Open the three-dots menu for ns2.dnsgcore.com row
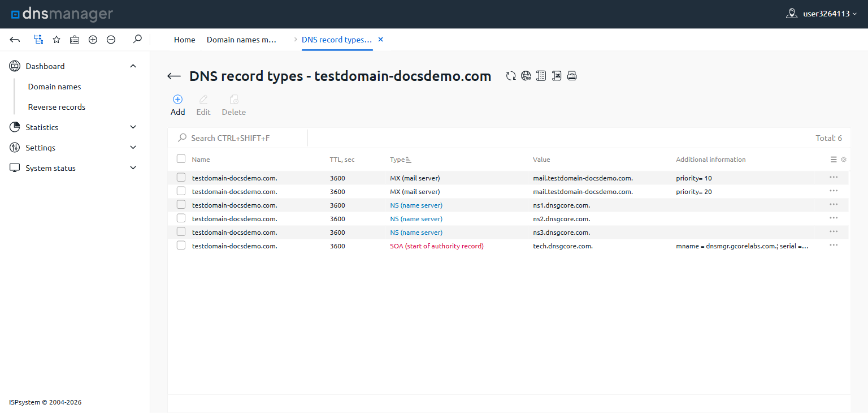The image size is (868, 413). point(834,218)
